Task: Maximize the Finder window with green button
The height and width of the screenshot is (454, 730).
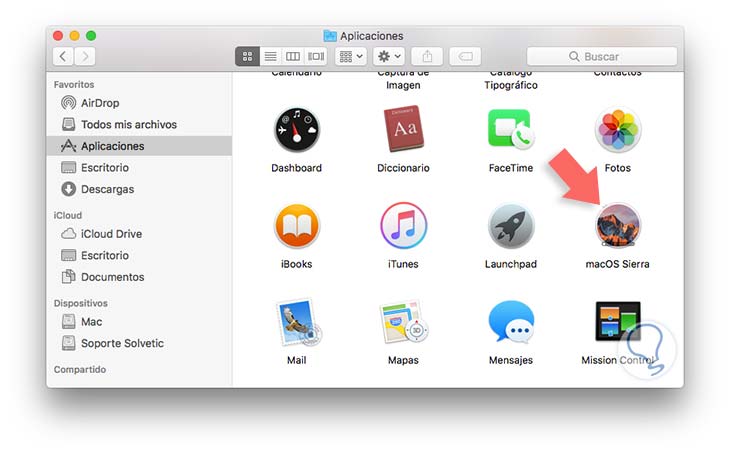Action: [x=91, y=36]
